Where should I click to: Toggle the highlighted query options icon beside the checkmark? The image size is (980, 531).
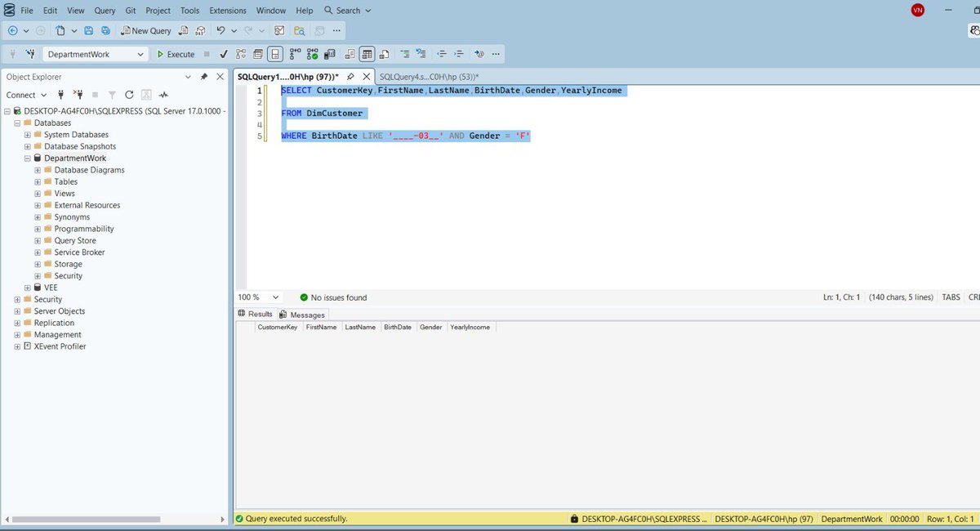point(275,55)
